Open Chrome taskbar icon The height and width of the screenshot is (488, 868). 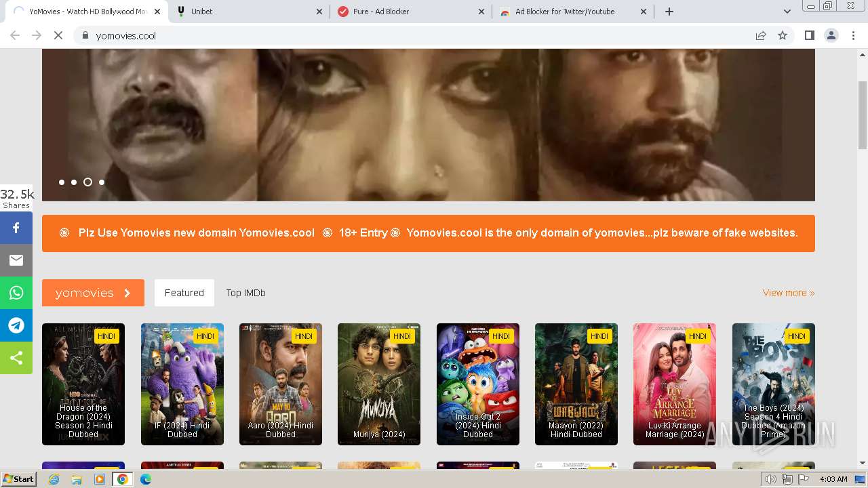point(123,479)
